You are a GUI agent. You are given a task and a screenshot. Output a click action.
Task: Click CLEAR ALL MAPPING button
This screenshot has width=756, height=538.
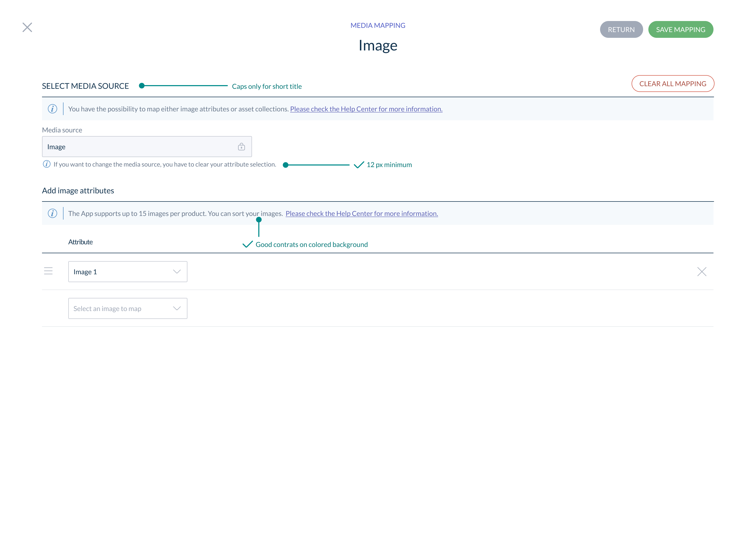(672, 84)
